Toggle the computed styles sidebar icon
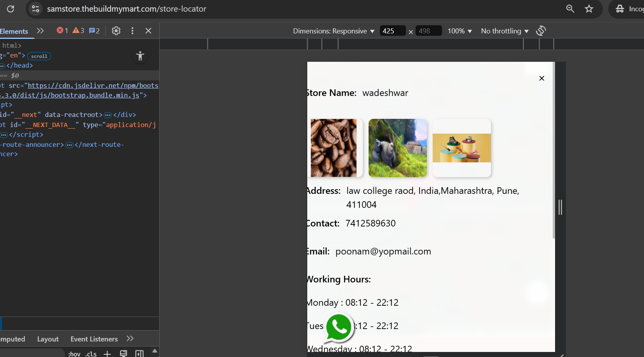 pyautogui.click(x=139, y=354)
